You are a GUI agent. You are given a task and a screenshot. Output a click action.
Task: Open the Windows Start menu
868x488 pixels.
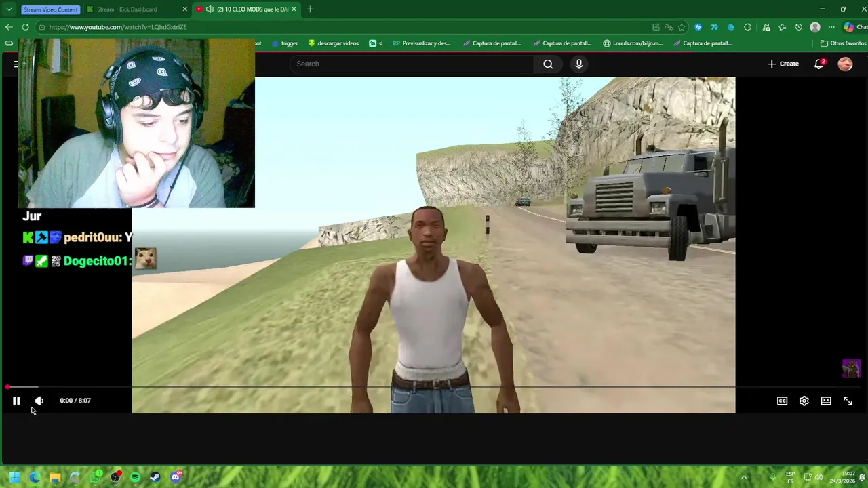pyautogui.click(x=14, y=477)
